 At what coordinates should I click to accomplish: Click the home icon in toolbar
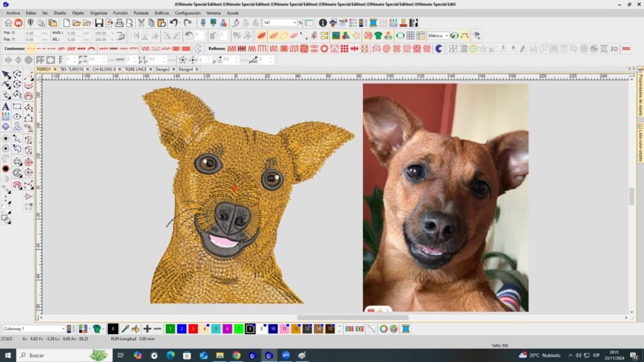tap(7, 23)
